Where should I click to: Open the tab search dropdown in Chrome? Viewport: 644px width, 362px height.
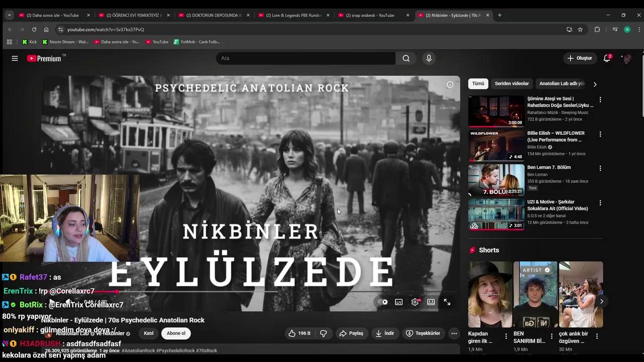[x=9, y=15]
